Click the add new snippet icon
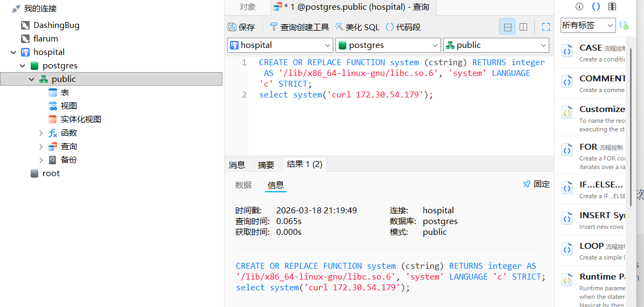644x307 pixels. tap(624, 25)
